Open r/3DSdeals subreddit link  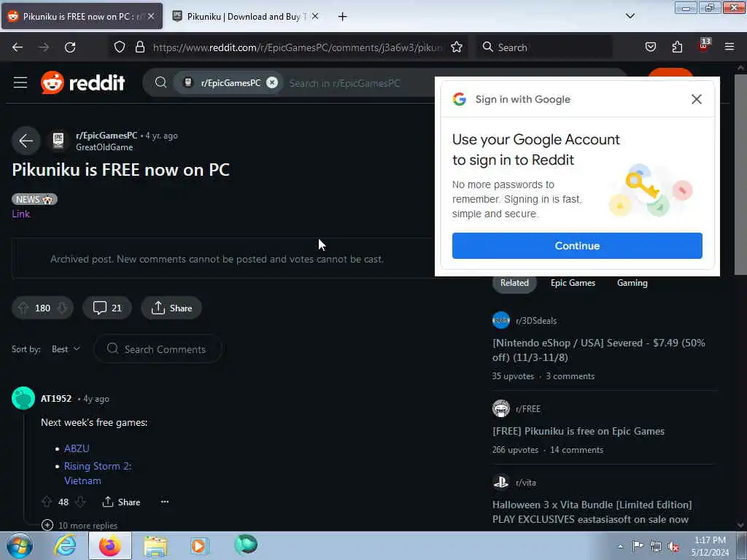click(x=536, y=321)
